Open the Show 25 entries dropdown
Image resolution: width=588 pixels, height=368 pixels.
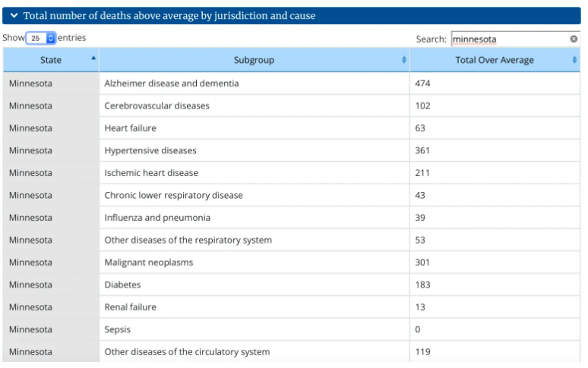tap(41, 38)
